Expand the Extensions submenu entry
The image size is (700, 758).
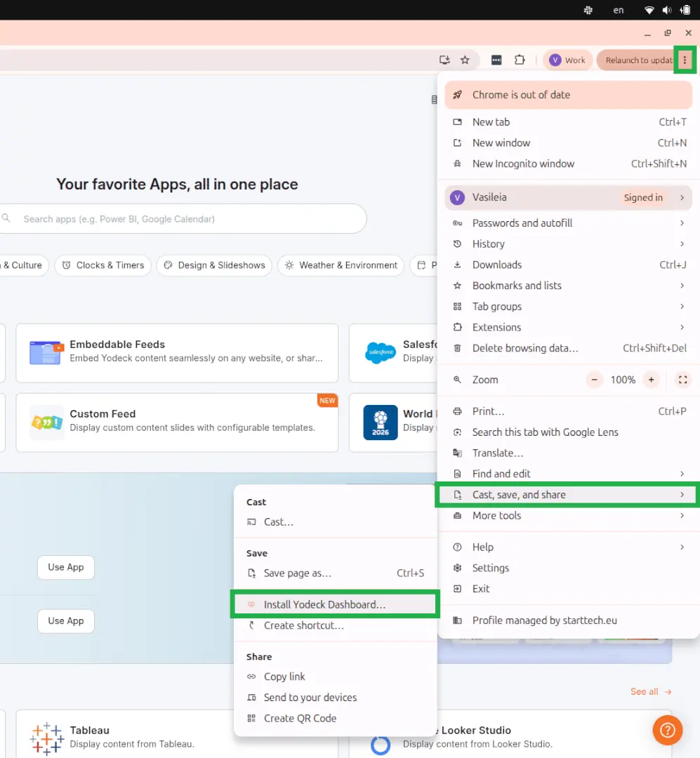point(568,327)
